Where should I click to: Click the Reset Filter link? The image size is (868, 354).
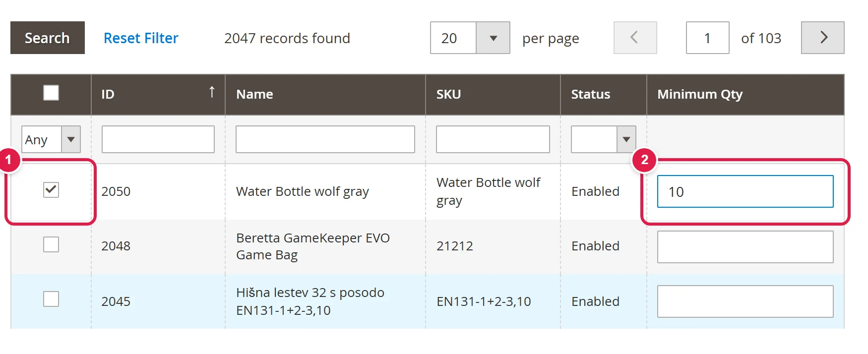141,38
